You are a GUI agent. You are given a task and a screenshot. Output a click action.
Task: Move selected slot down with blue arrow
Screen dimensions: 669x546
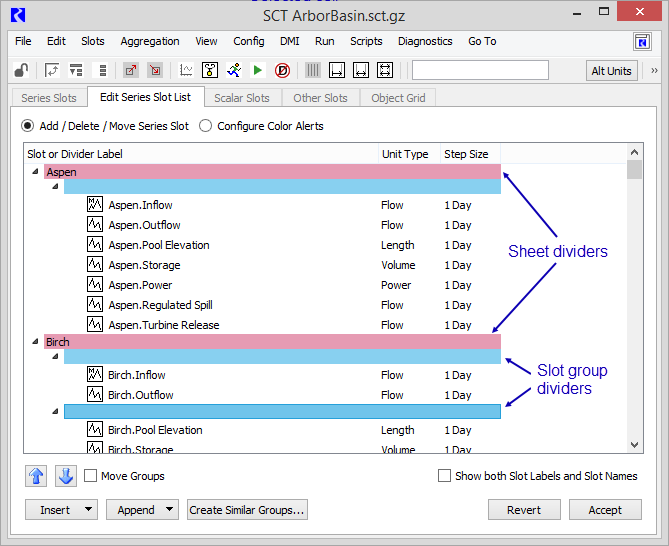tap(66, 476)
